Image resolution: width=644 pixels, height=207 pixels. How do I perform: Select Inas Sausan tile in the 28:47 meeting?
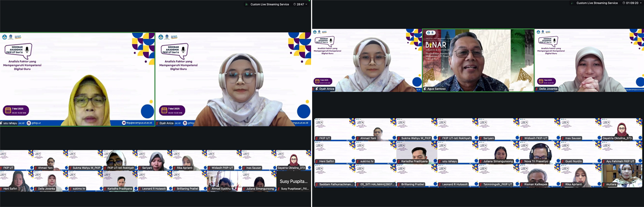click(259, 160)
